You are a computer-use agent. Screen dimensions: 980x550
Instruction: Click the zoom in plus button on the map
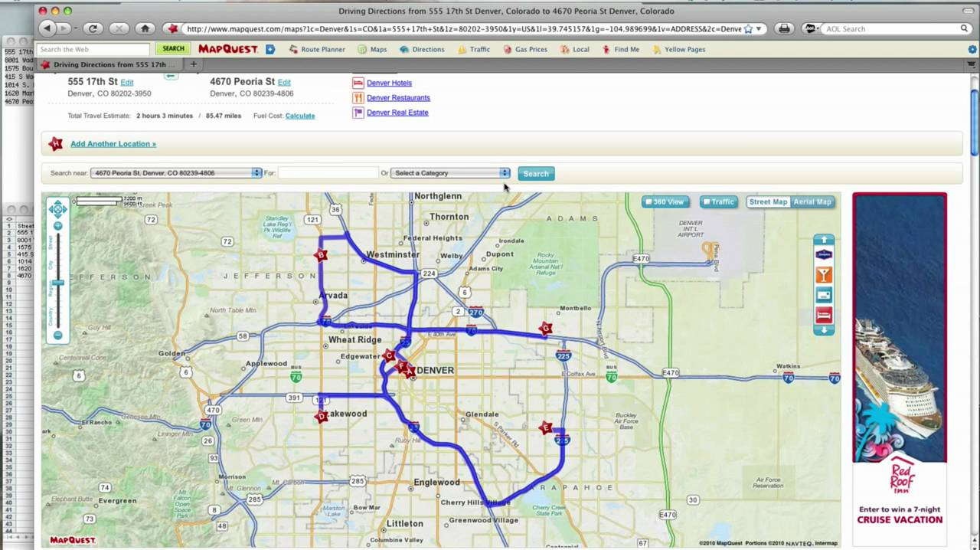pyautogui.click(x=57, y=226)
